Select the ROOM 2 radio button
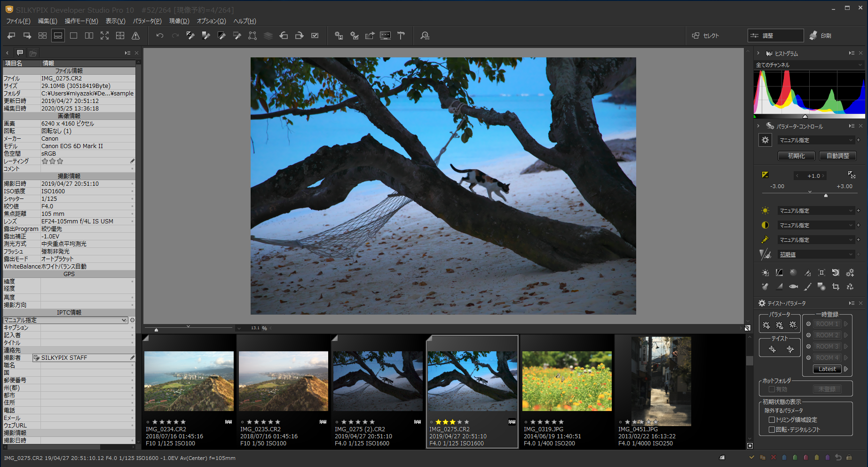The height and width of the screenshot is (467, 868). (x=808, y=335)
